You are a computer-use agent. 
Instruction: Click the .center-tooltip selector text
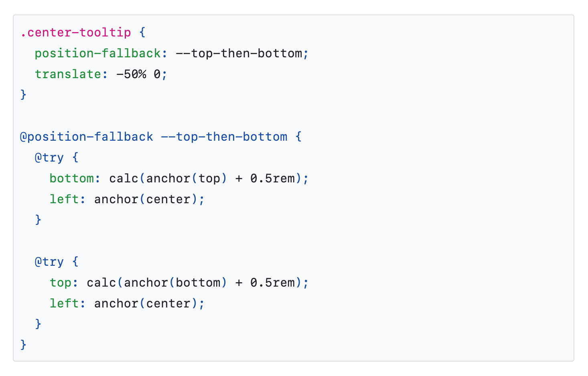coord(76,32)
